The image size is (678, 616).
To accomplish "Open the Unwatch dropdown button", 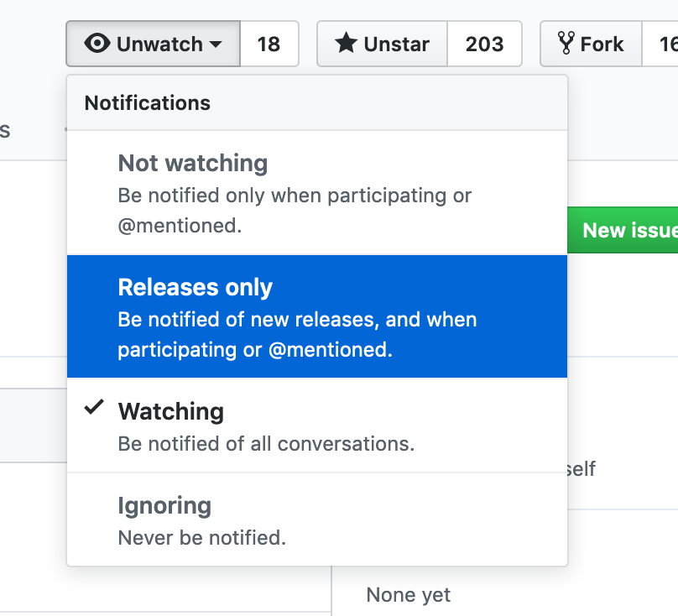I will pyautogui.click(x=153, y=44).
